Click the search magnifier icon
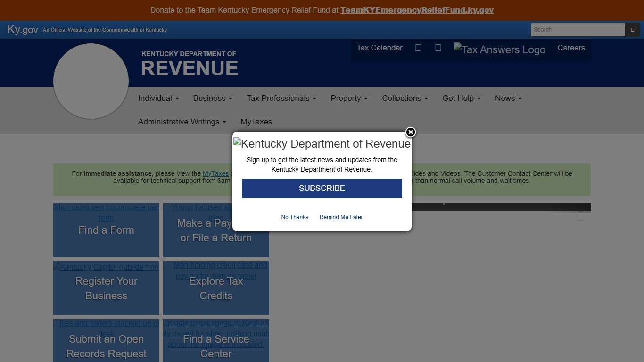This screenshot has height=362, width=644. pos(633,29)
